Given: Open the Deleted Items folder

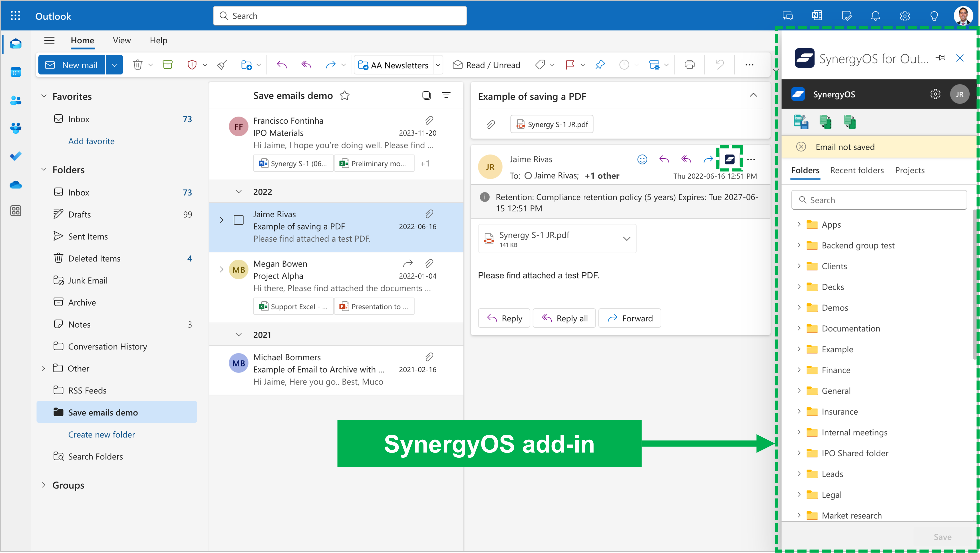Looking at the screenshot, I should pos(117,258).
